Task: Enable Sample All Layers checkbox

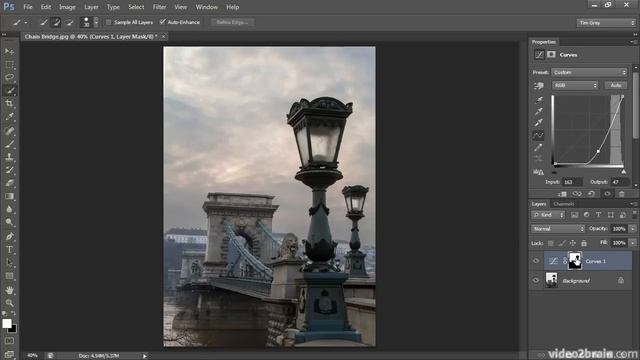Action: click(109, 22)
